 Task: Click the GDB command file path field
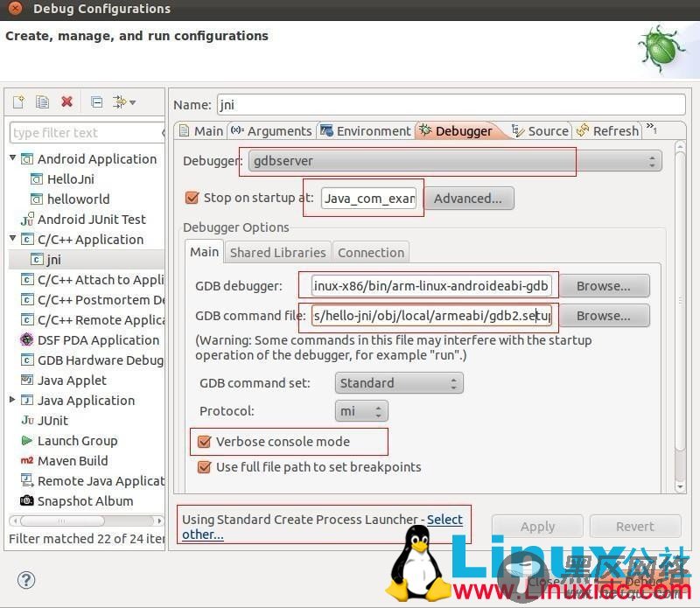(x=431, y=316)
